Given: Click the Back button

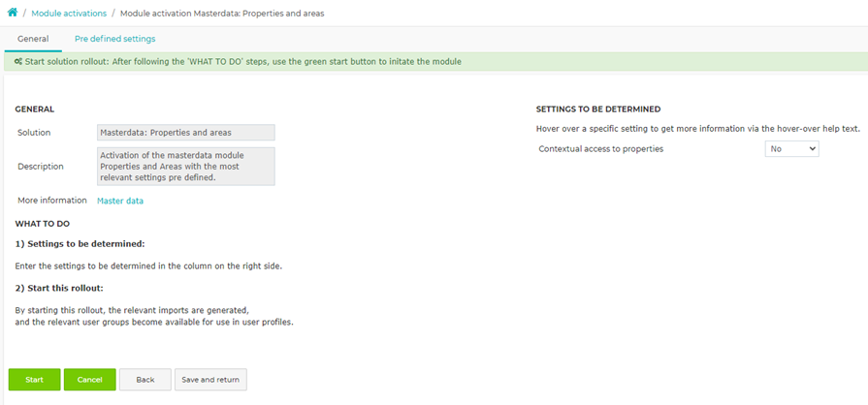Looking at the screenshot, I should tap(145, 380).
